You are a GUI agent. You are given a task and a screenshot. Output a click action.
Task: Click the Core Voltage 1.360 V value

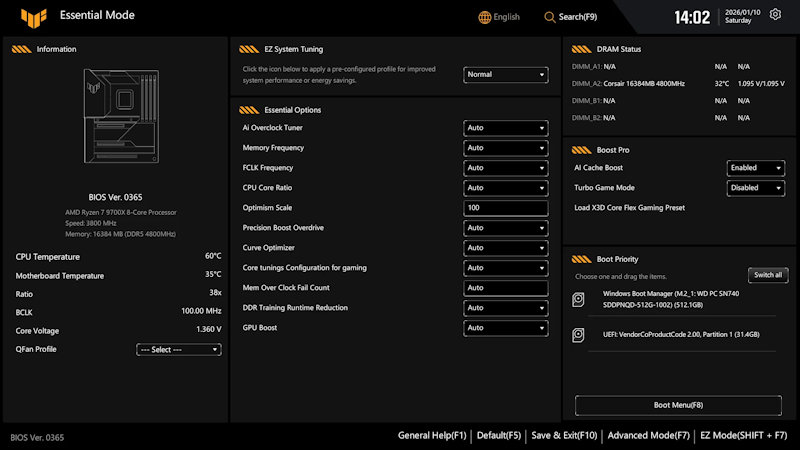click(209, 330)
